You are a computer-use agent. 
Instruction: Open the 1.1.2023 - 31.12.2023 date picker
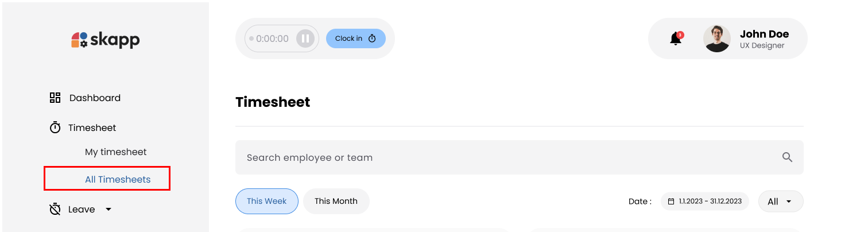point(710,202)
